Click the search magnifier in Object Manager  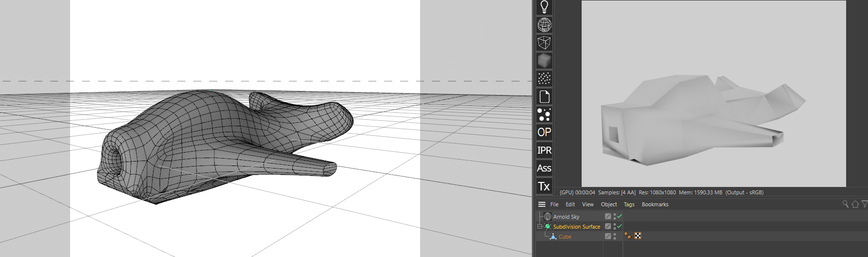pyautogui.click(x=846, y=204)
